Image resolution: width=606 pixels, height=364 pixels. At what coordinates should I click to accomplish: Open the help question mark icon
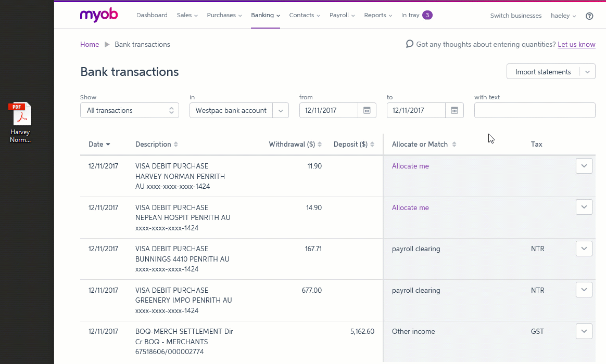point(589,16)
